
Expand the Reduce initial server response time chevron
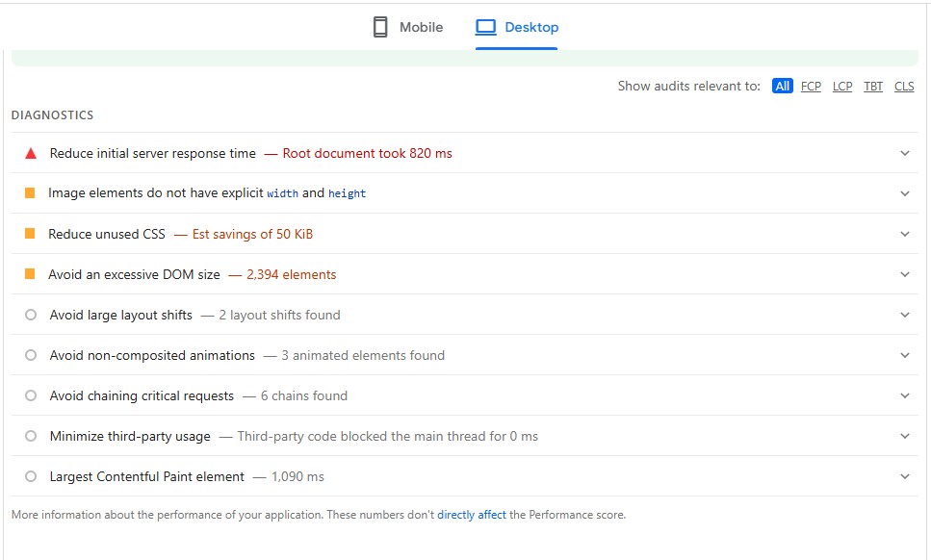coord(904,153)
